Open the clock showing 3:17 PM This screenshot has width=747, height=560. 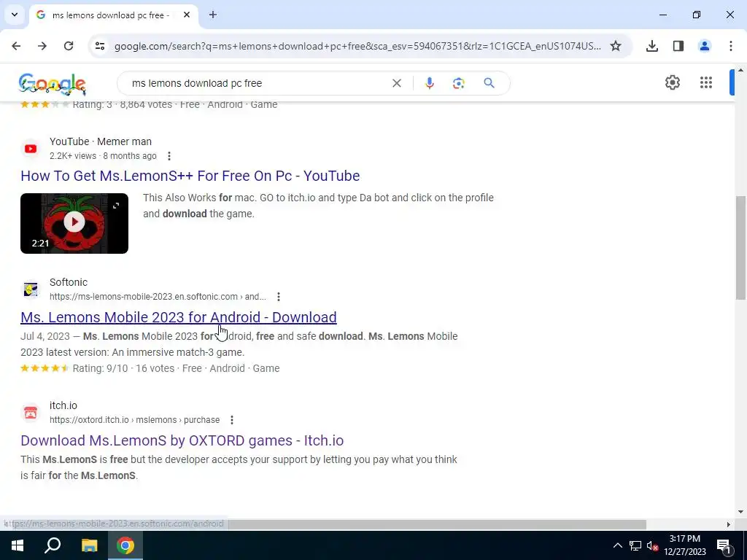684,545
